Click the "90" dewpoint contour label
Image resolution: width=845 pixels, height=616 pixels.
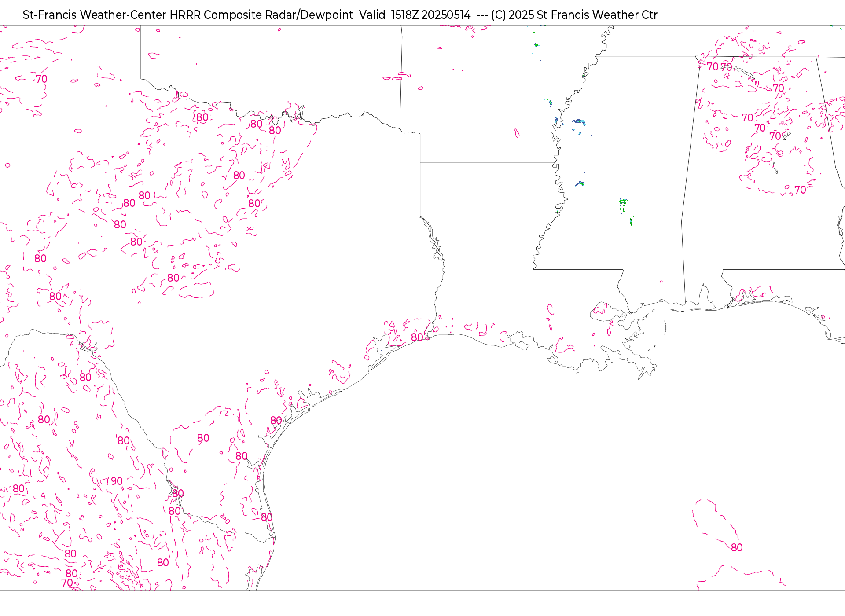tap(117, 481)
